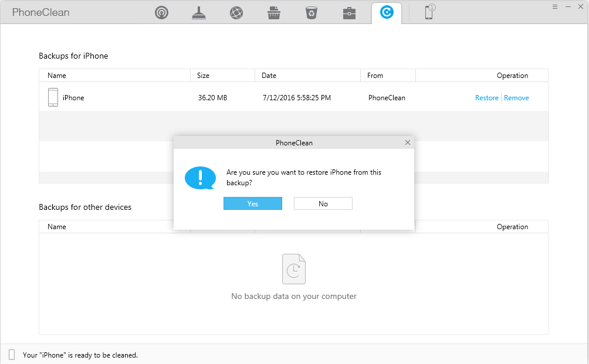Click the Name header in iPhone backups
This screenshot has height=364, width=589.
[57, 76]
